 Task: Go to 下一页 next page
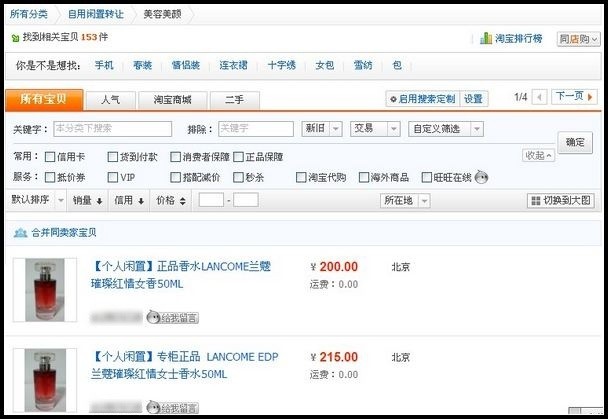pyautogui.click(x=574, y=97)
